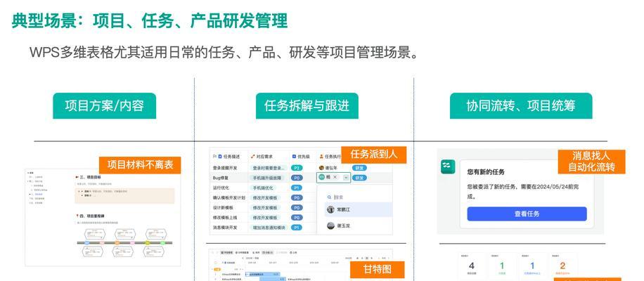Click the flag icon left of 任务描述 header
Viewport: 644px width, 281px height.
tap(214, 156)
